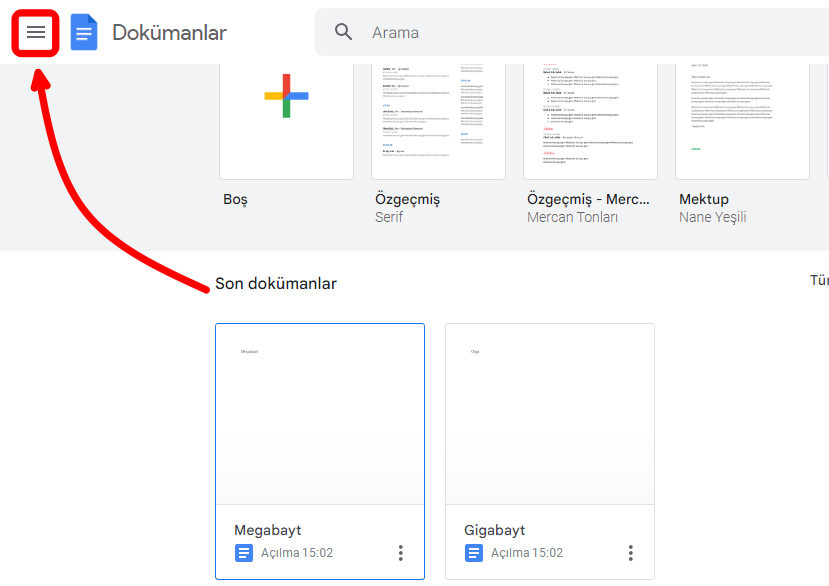Expand the owner filter dropdown at right edge
The image size is (829, 586).
tap(819, 281)
